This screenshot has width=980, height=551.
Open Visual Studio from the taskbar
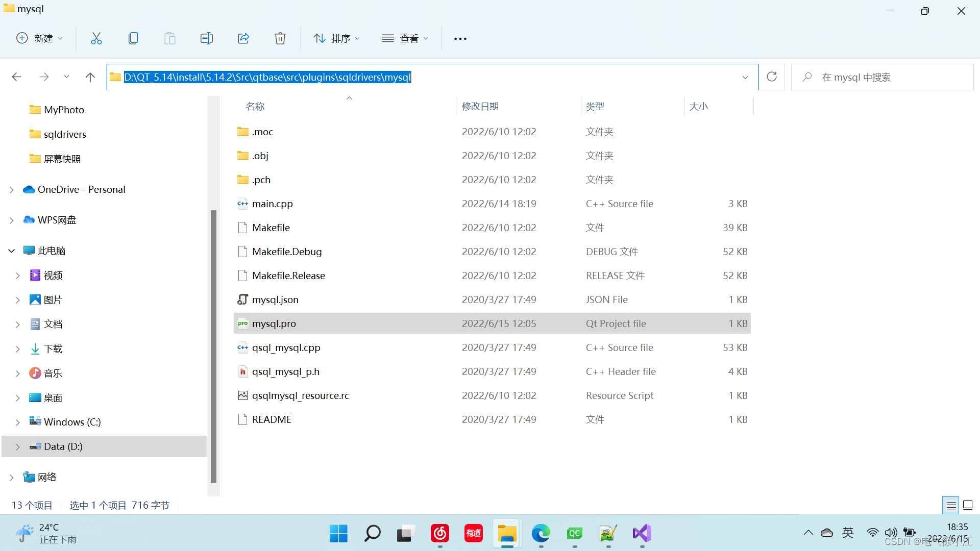click(x=642, y=534)
